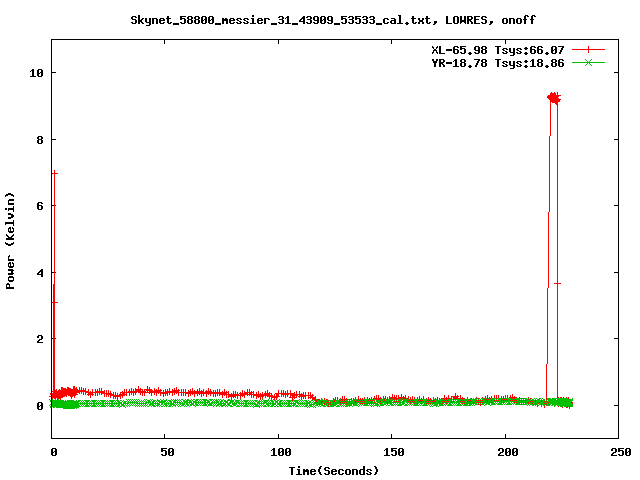
Task: Click the red spike marker at 7 Kelvin
Action: 54,173
